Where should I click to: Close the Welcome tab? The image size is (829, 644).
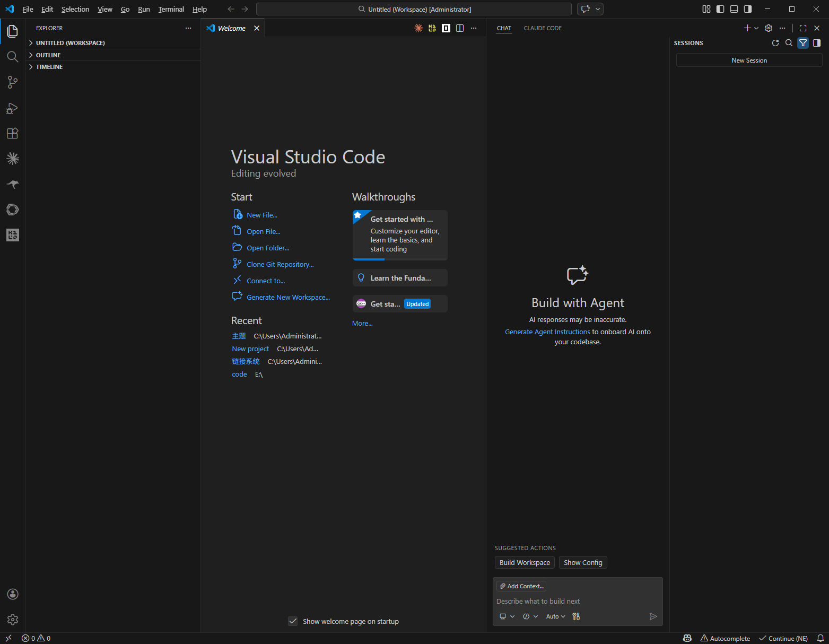257,28
